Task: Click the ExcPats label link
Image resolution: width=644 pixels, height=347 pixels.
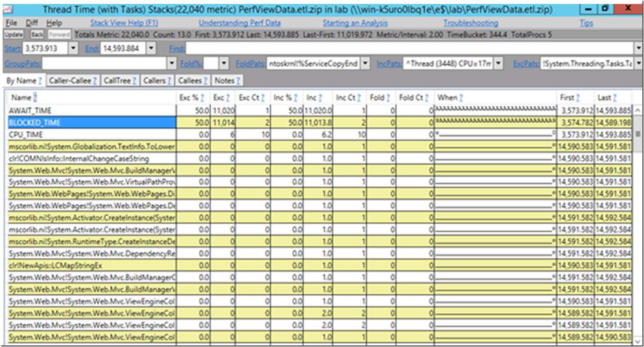Action: [x=526, y=63]
